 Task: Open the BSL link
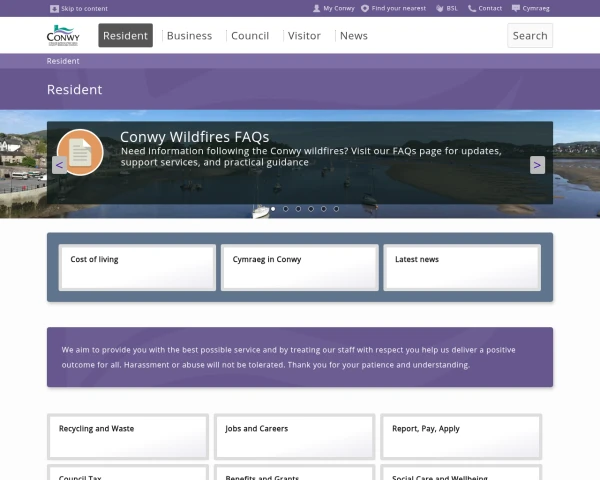tap(452, 8)
